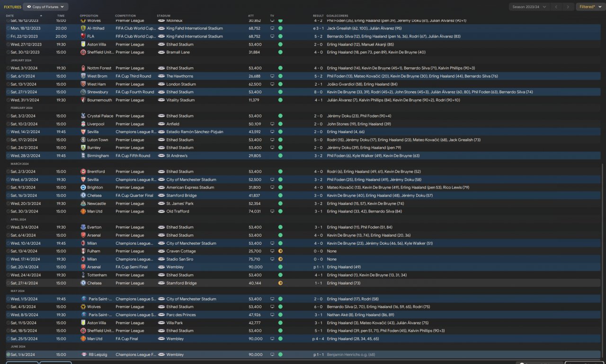Sort by the ATT attendance column header
The width and height of the screenshot is (606, 364).
point(251,16)
